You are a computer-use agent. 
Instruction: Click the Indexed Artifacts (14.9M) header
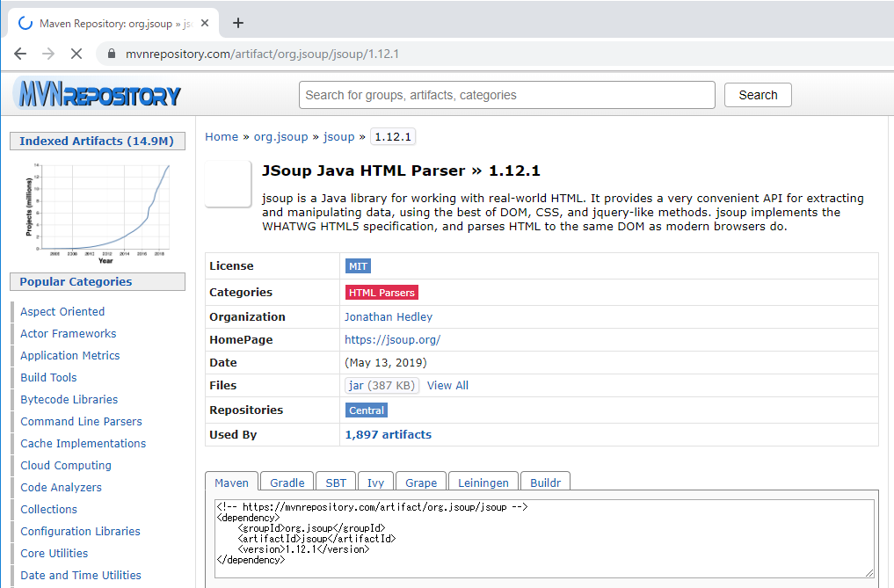click(x=97, y=142)
